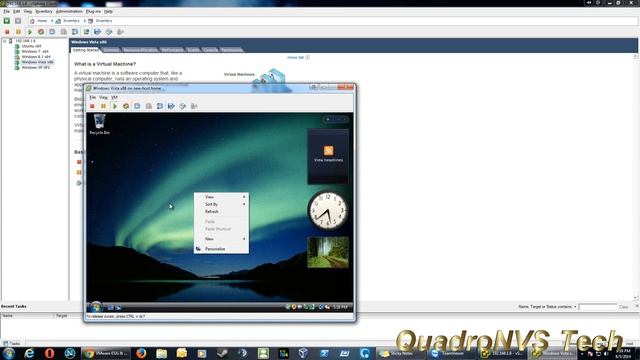Click Tasks button in bottom status bar
Image resolution: width=640 pixels, height=360 pixels.
click(x=11, y=344)
